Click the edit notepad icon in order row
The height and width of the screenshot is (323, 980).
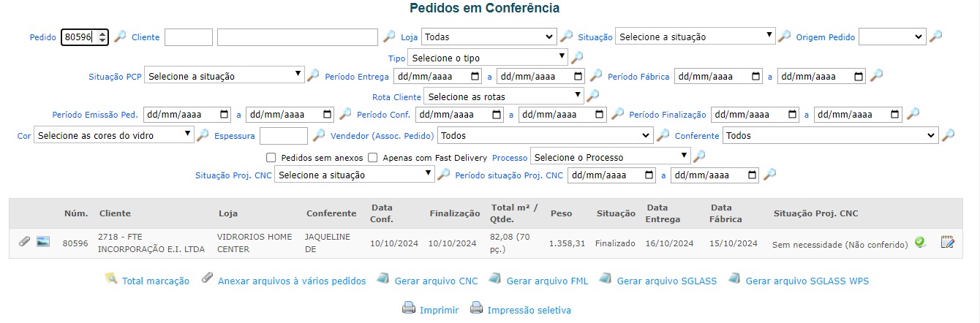(x=948, y=242)
